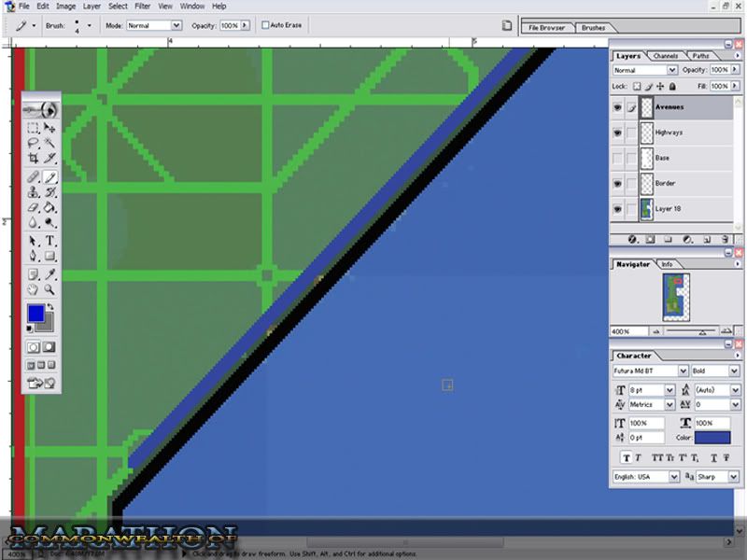Open the Brushes palette tab

pyautogui.click(x=593, y=28)
